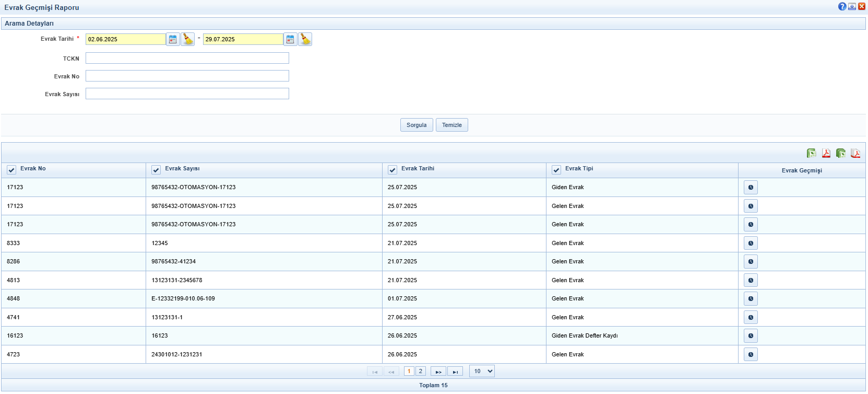Show history for document 8333
Viewport: 868px width, 394px height.
click(x=751, y=243)
